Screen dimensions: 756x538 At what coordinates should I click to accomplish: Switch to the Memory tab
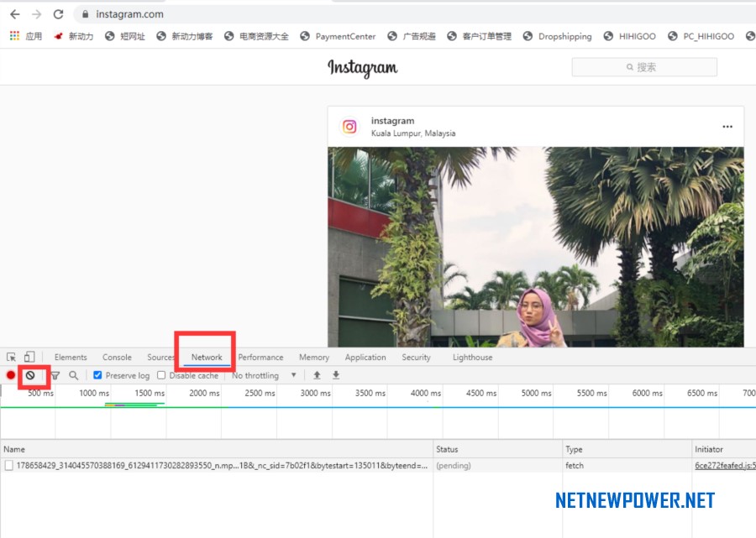(x=314, y=357)
